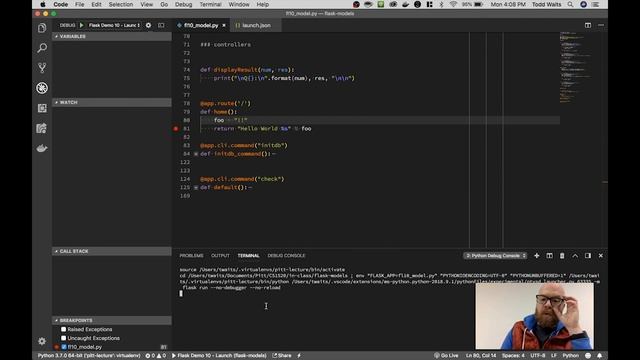Open editor More Actions ellipsis
Viewport: 640px width, 360px height.
coord(601,25)
